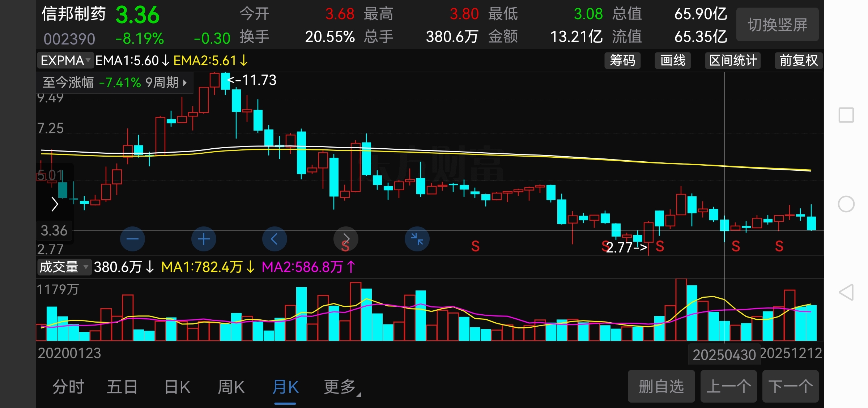Click the zoom in plus circle icon

tap(204, 239)
